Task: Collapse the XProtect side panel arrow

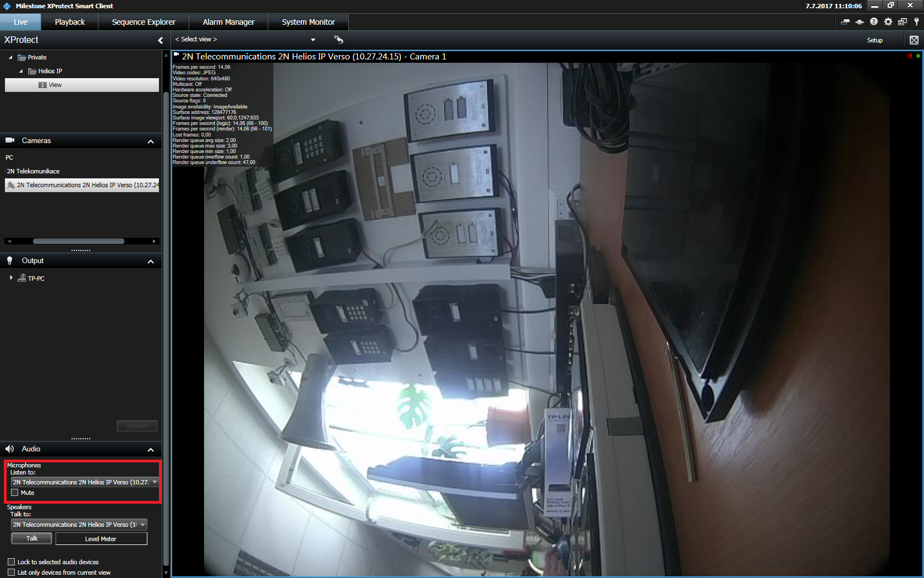Action: point(160,40)
